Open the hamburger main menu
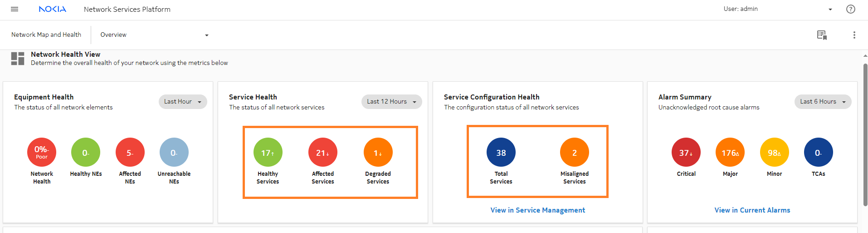 15,9
